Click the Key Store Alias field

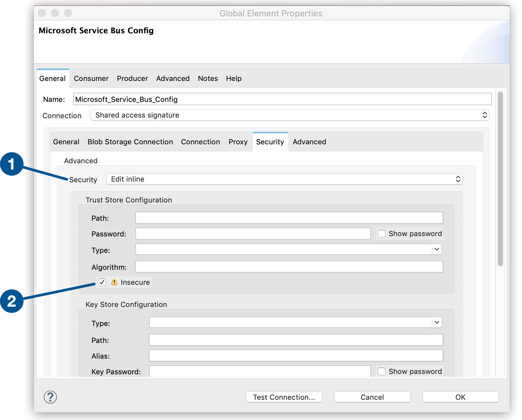[x=296, y=356]
